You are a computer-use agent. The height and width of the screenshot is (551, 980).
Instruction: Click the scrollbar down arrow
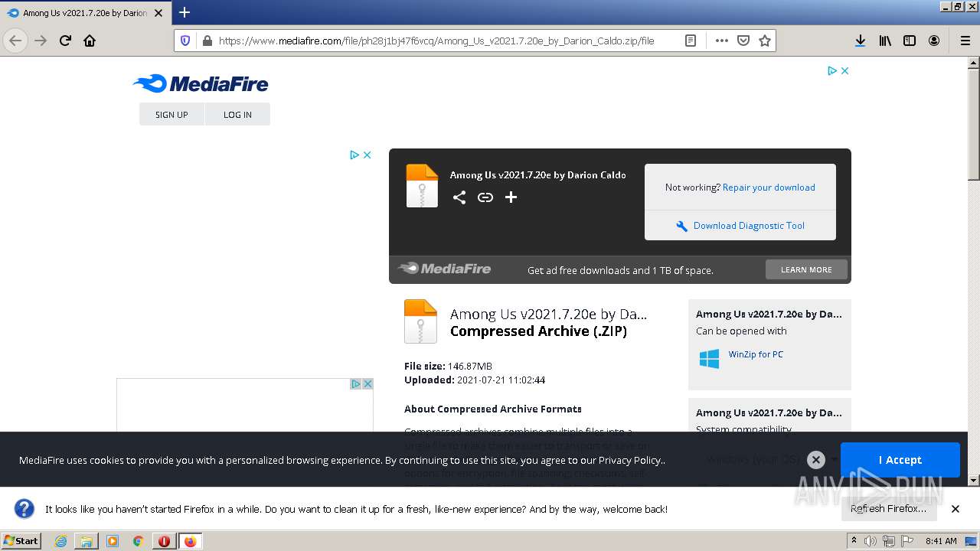pyautogui.click(x=974, y=480)
